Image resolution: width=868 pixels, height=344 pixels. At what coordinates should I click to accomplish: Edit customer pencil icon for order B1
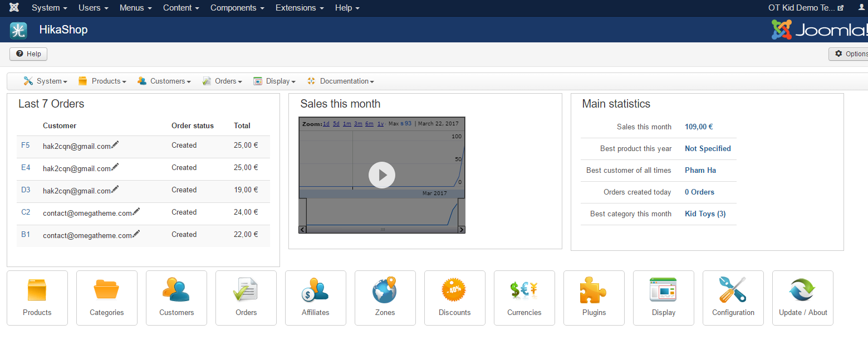[136, 234]
